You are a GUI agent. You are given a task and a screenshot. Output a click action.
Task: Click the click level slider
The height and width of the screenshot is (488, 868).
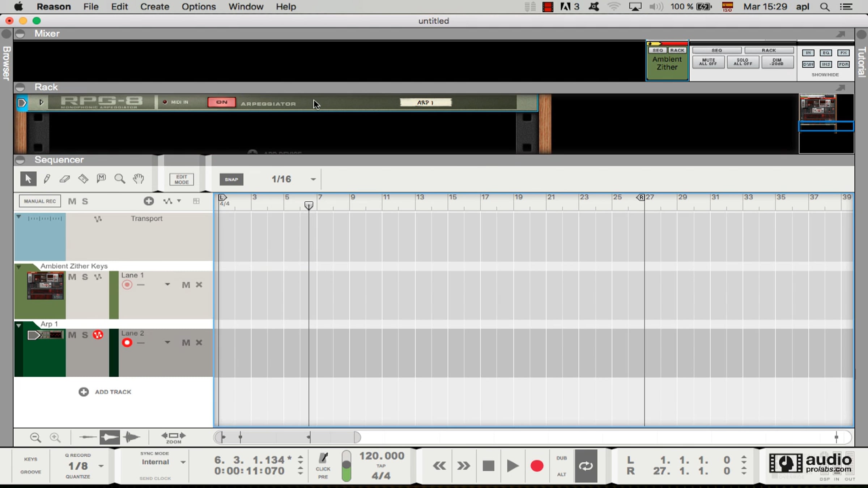[x=346, y=466]
